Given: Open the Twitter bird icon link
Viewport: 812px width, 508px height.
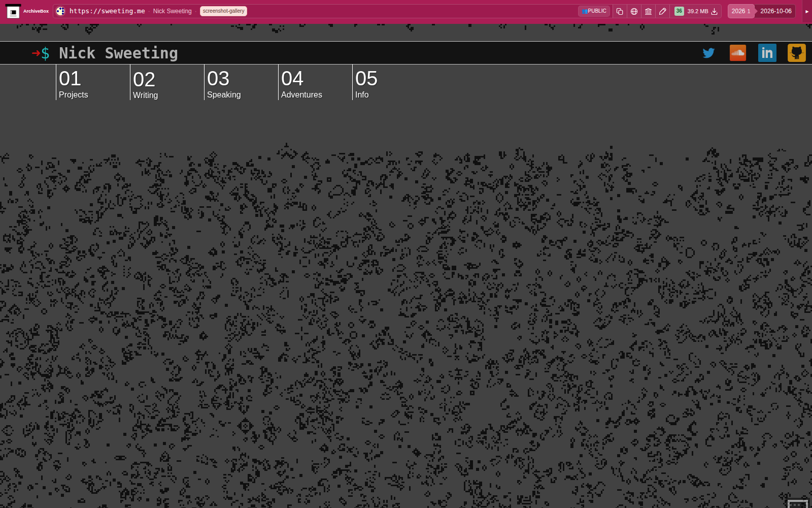Looking at the screenshot, I should click(708, 53).
